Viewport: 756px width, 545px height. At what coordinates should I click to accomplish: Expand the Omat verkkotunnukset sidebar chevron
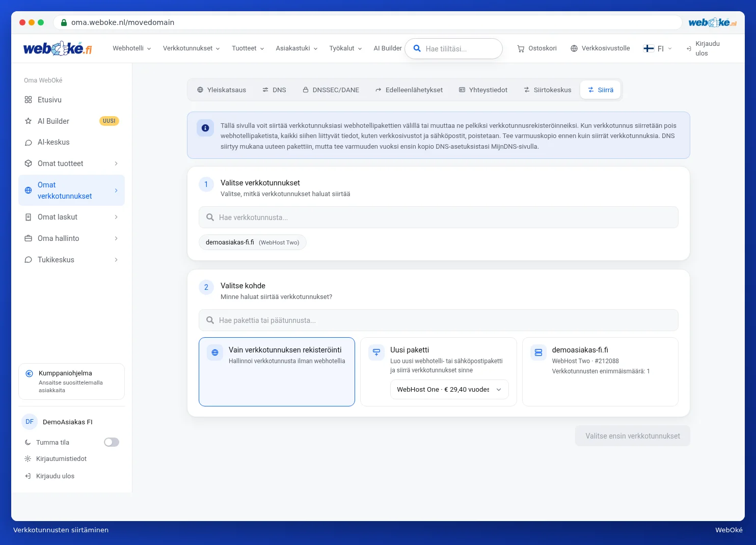pyautogui.click(x=116, y=190)
